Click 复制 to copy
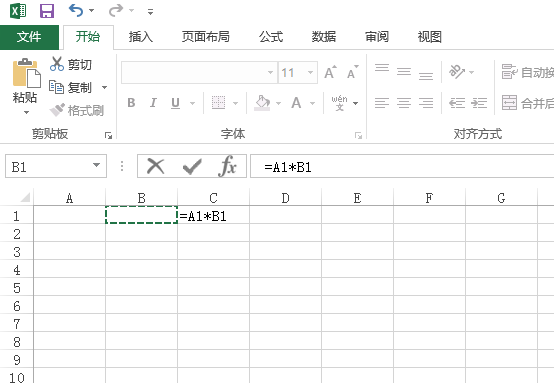 pos(71,87)
